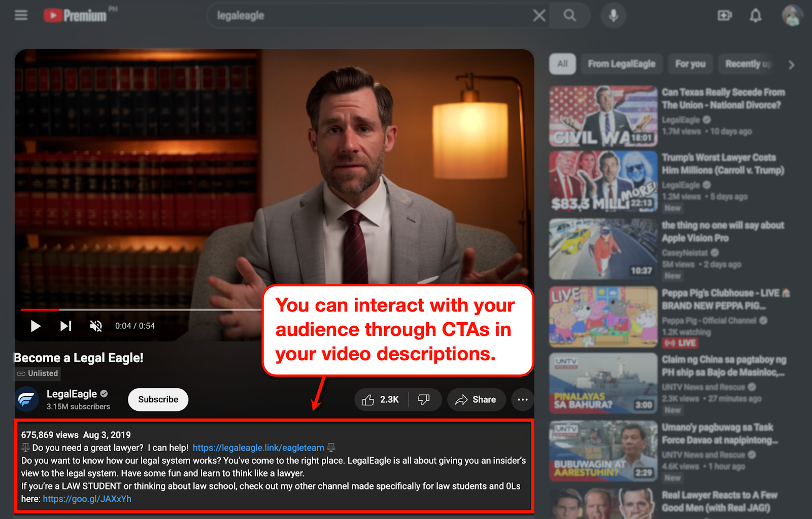
Task: Click the Become a Legal Eagle! title
Action: pyautogui.click(x=79, y=358)
